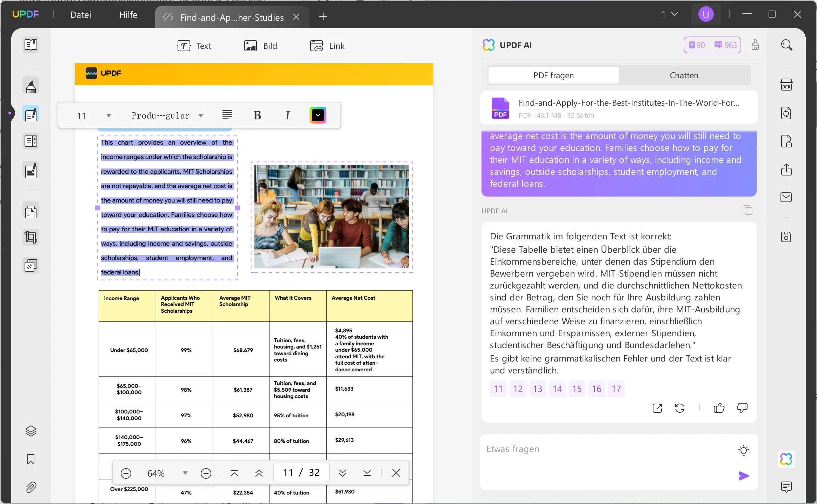Clear the AI chat with the broom icon

(x=755, y=45)
